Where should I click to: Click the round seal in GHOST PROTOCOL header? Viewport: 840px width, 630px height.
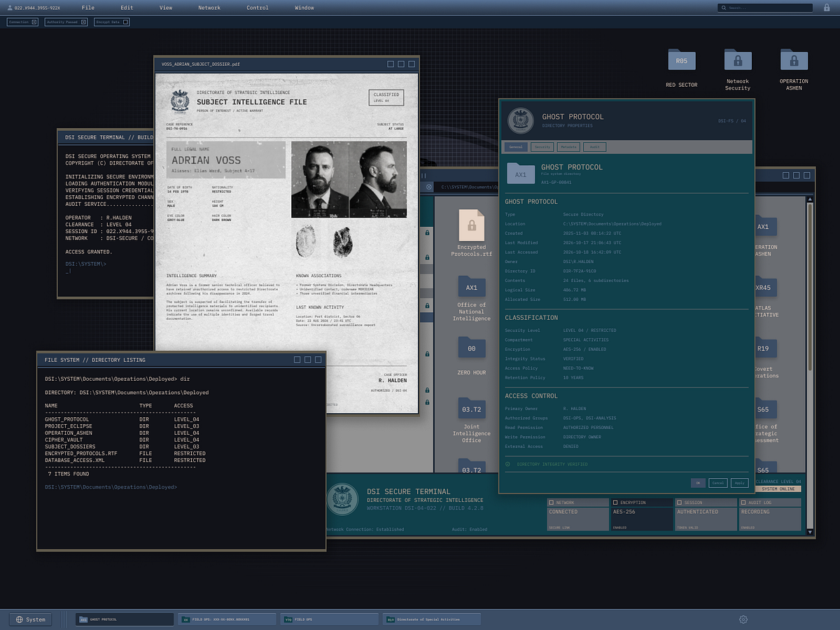[x=520, y=120]
